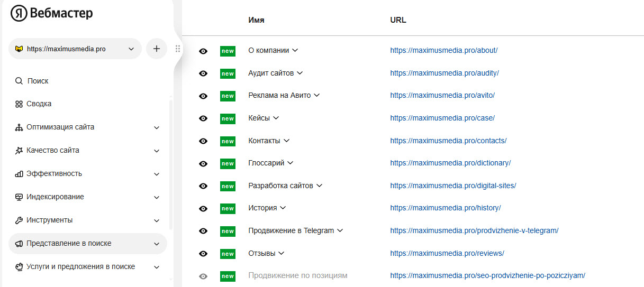Screen dimensions: 644x287
Task: Open the maximusmedia.pro/prodvizhenie-v-telegram/ link
Action: coord(474,230)
